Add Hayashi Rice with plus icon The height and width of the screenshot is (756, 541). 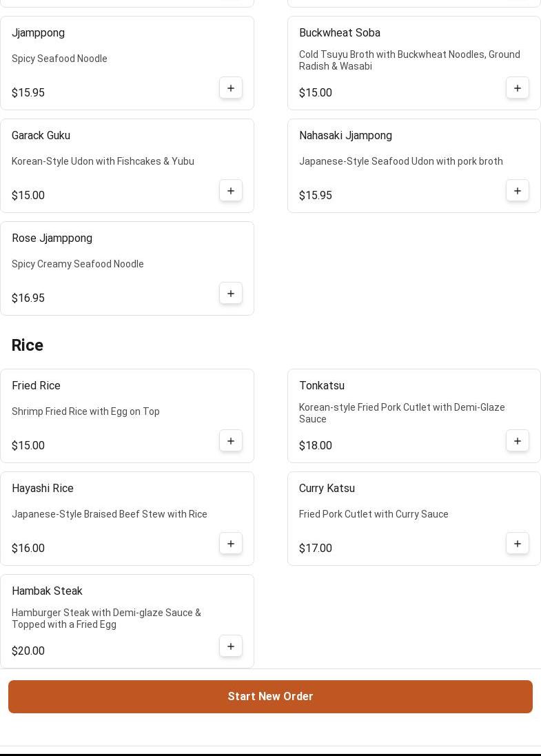click(x=231, y=544)
